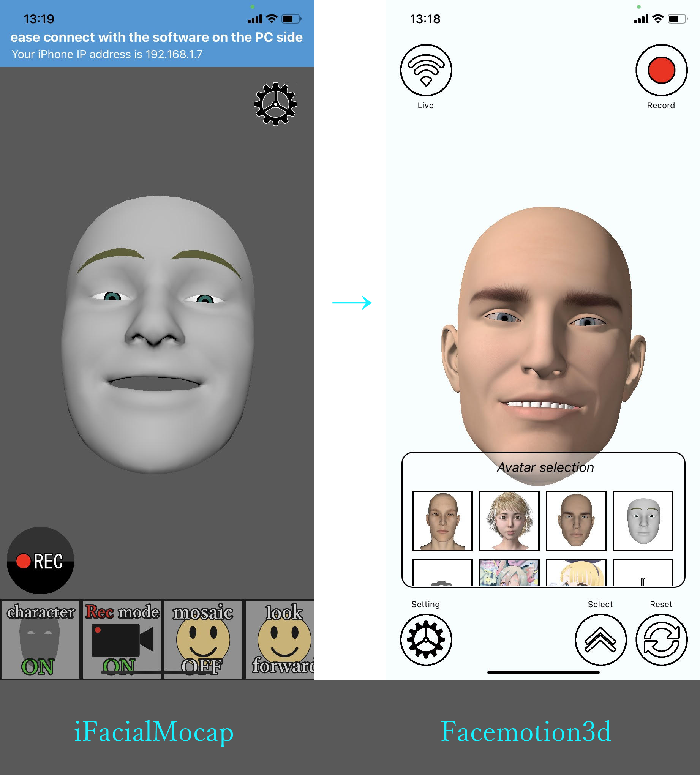This screenshot has width=700, height=775.
Task: Open Facemotion3d Setting gear button
Action: [x=426, y=640]
